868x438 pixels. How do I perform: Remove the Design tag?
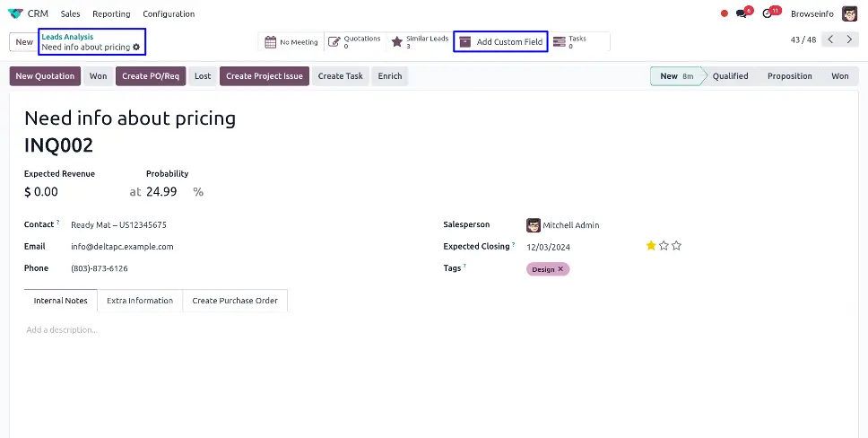click(561, 269)
